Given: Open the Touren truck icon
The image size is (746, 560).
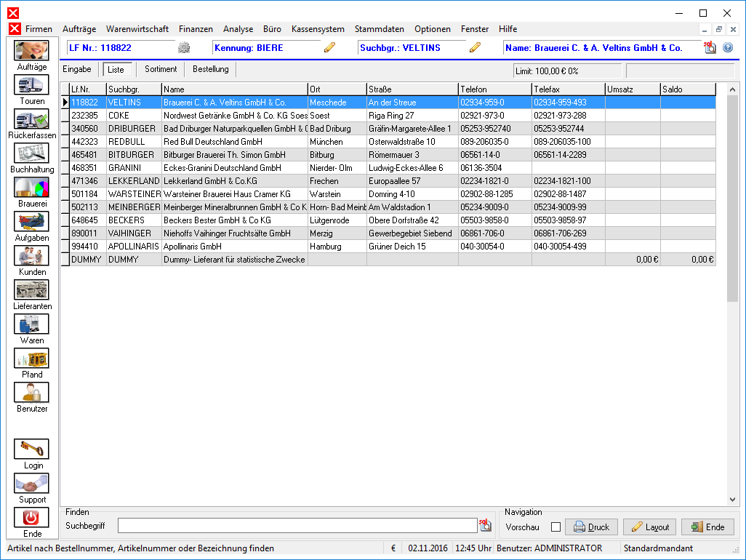Looking at the screenshot, I should pyautogui.click(x=31, y=85).
